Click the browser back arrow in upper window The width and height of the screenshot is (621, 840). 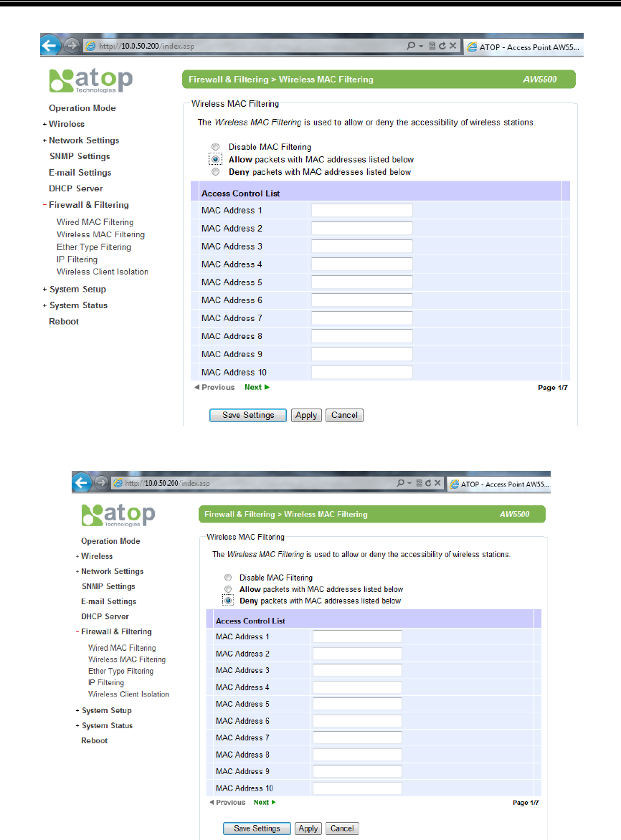point(49,46)
